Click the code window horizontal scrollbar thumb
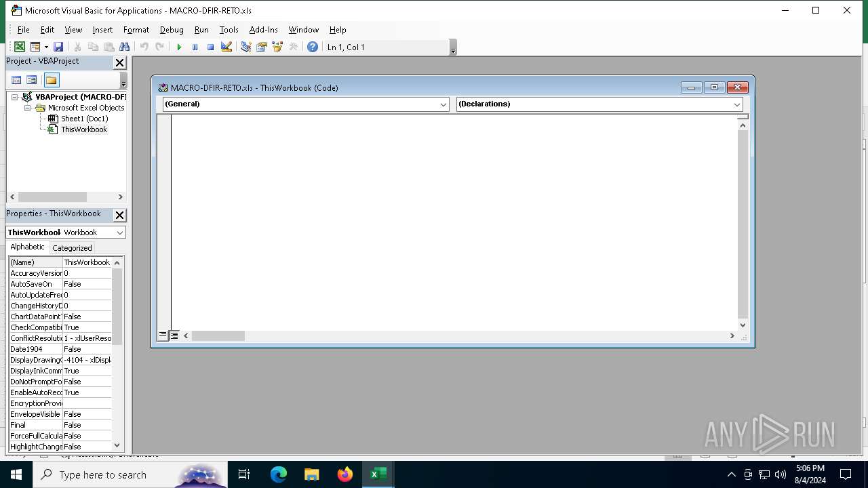 218,335
